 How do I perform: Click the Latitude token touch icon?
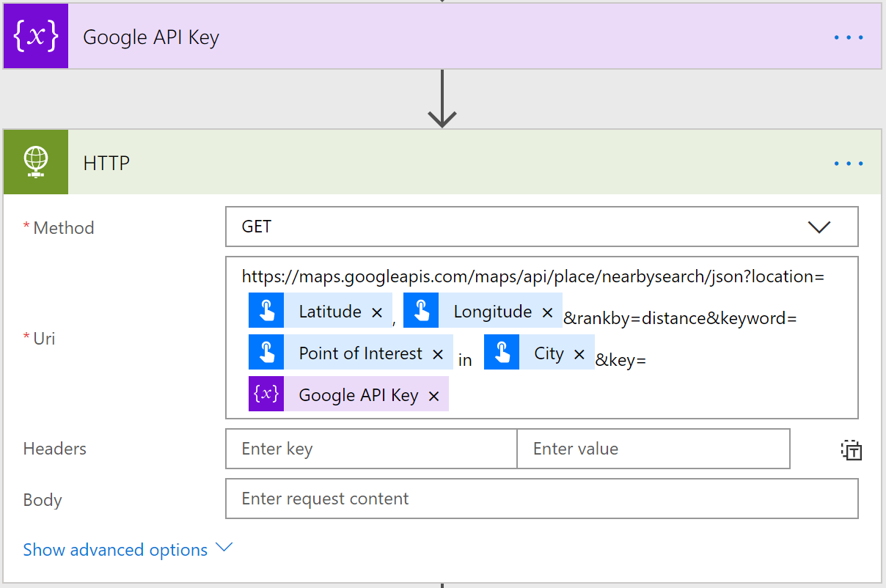pos(266,312)
